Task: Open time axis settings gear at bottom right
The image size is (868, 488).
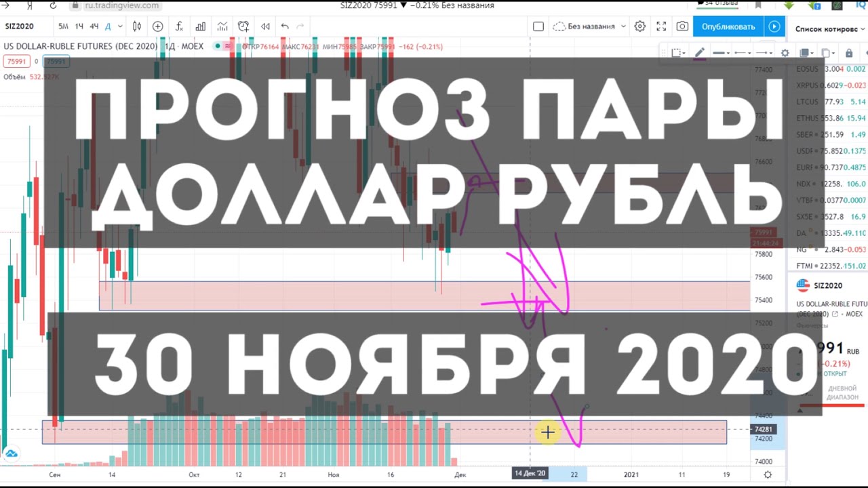Action: click(x=768, y=474)
